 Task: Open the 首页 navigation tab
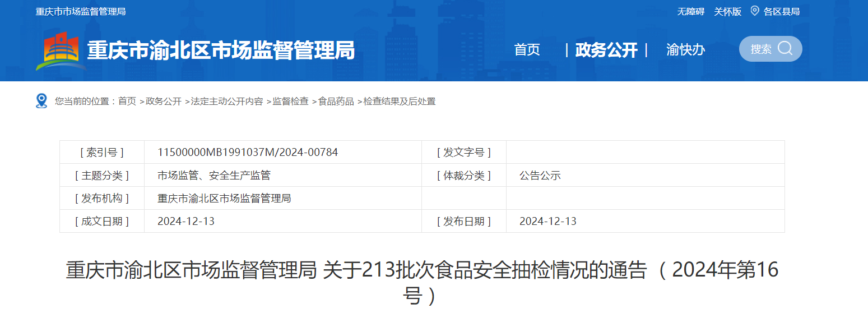pos(527,50)
